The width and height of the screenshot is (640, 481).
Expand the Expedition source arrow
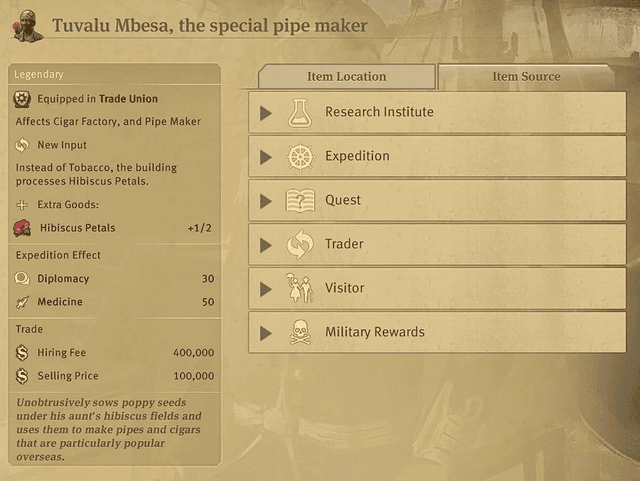click(x=266, y=157)
